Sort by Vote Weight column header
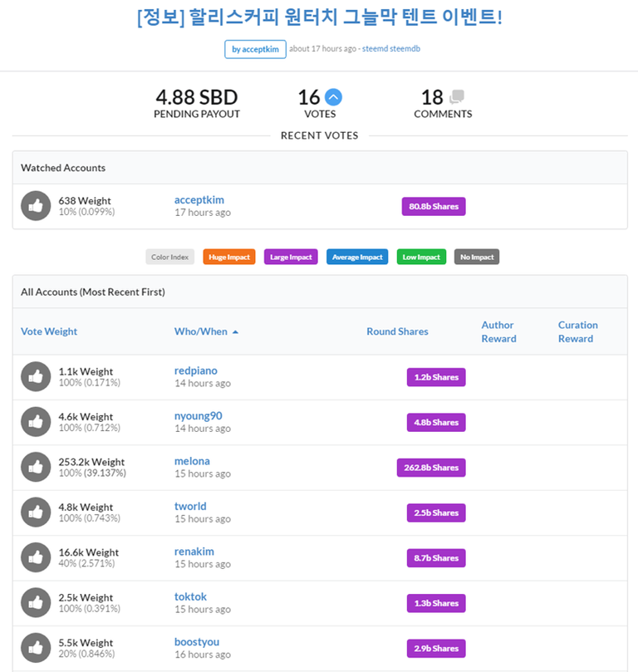Viewport: 638px width, 672px height. click(x=49, y=331)
